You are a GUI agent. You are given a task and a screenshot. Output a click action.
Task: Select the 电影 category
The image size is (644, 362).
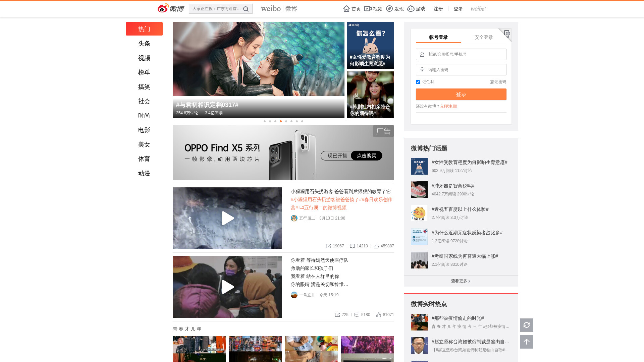click(144, 130)
